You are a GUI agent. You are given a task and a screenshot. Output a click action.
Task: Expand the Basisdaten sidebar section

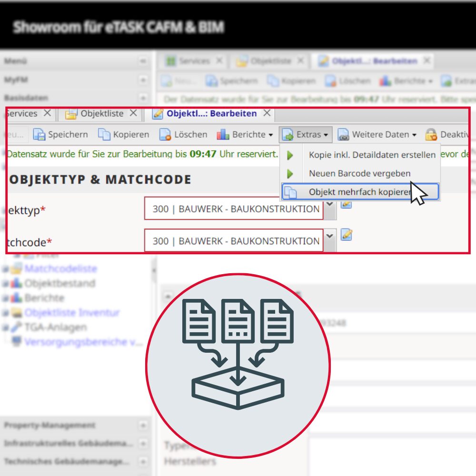pyautogui.click(x=143, y=98)
